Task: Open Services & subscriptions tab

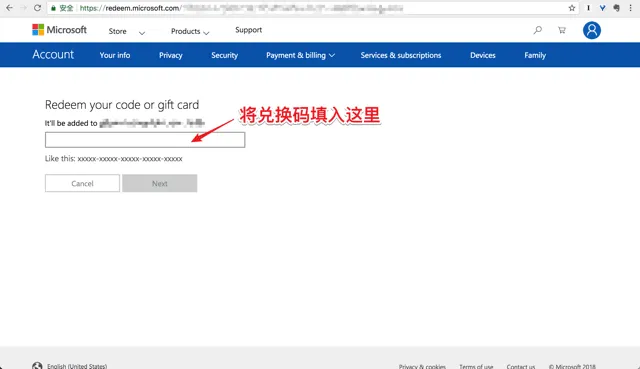Action: tap(401, 55)
